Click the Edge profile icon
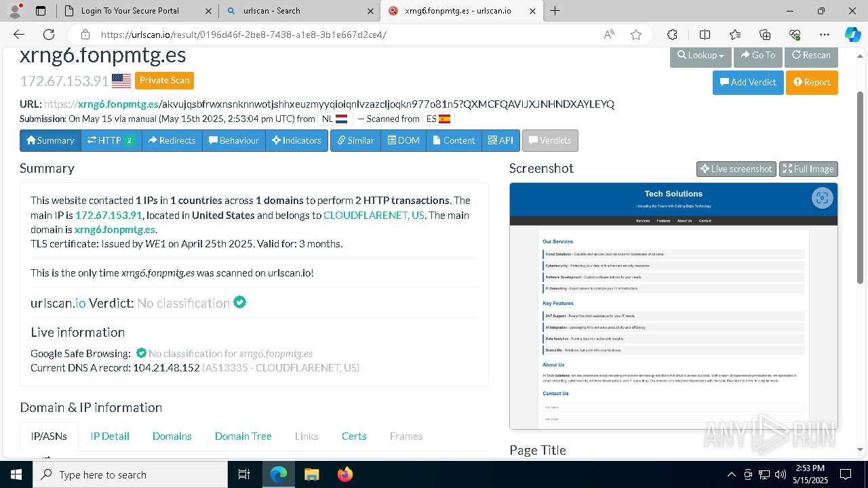The height and width of the screenshot is (488, 868). [15, 11]
